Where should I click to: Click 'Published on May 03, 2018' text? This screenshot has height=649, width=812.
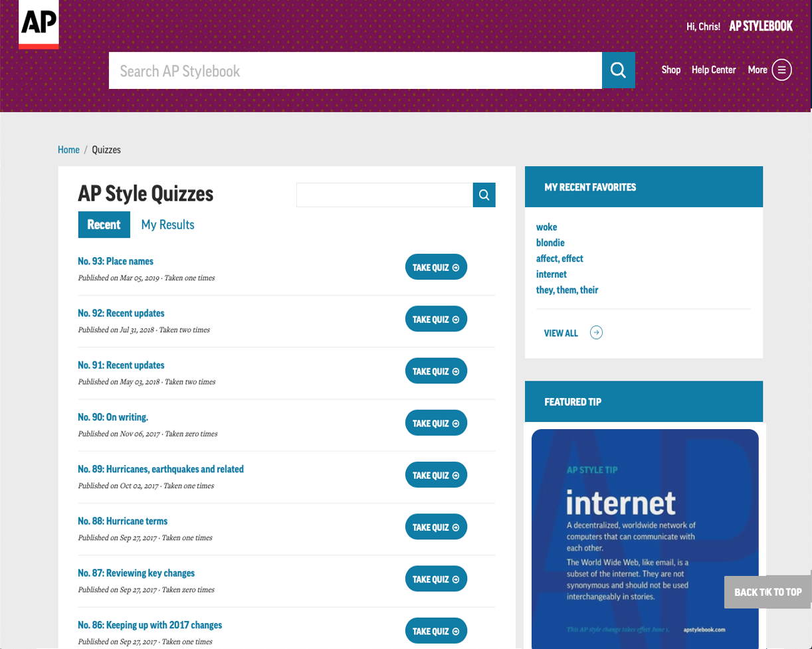coord(118,382)
